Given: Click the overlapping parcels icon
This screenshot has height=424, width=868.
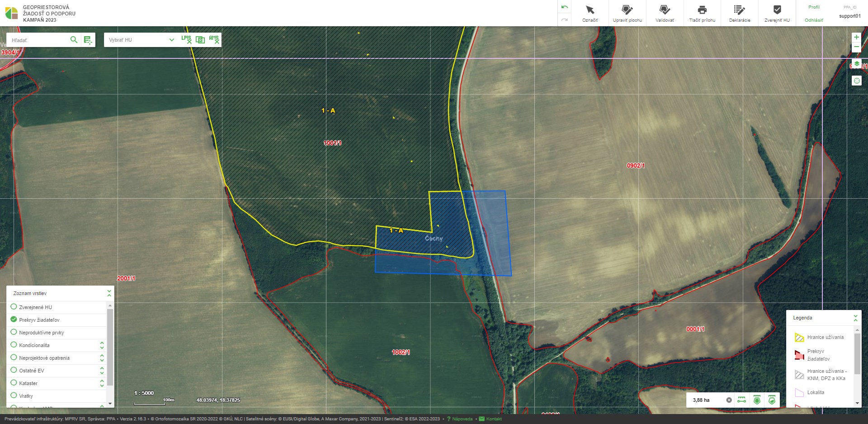Looking at the screenshot, I should coord(200,40).
